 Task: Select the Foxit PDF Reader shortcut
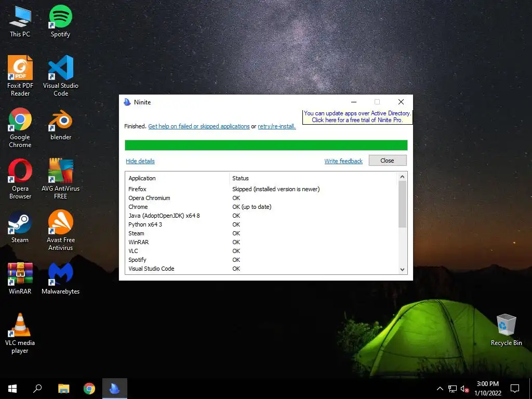point(20,76)
